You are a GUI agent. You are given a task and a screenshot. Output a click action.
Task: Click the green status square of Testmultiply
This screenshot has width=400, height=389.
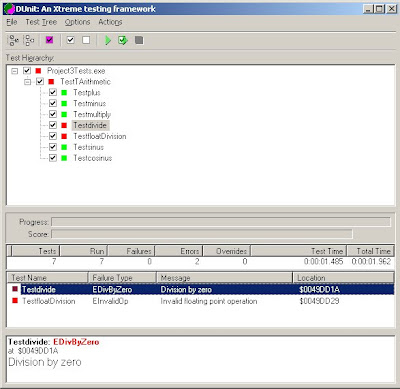[x=64, y=114]
